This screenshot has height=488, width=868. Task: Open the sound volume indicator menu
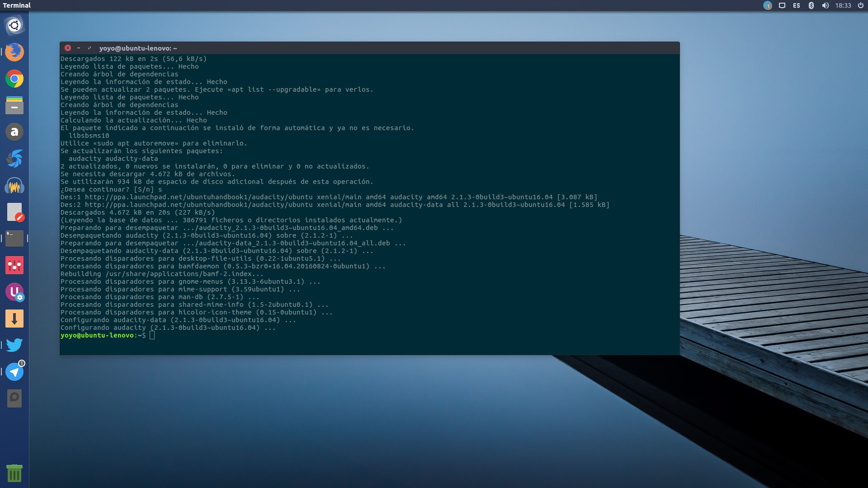(x=826, y=5)
